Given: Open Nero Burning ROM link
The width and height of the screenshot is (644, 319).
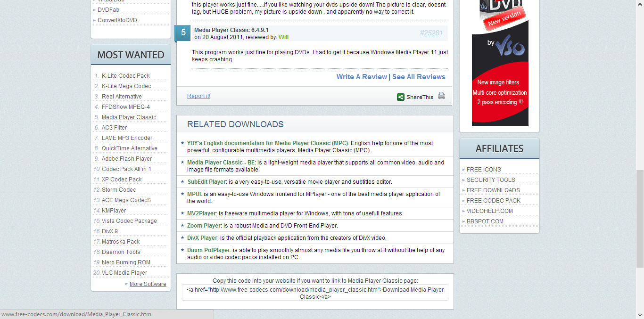Looking at the screenshot, I should pos(126,262).
